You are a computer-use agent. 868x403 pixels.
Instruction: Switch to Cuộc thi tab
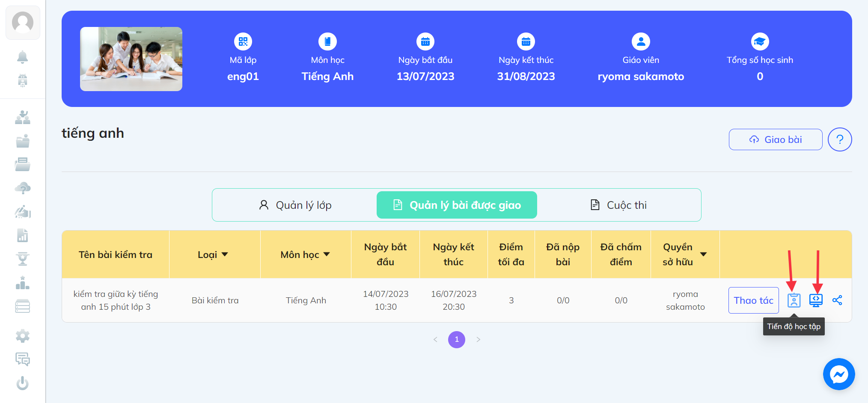[x=618, y=205]
